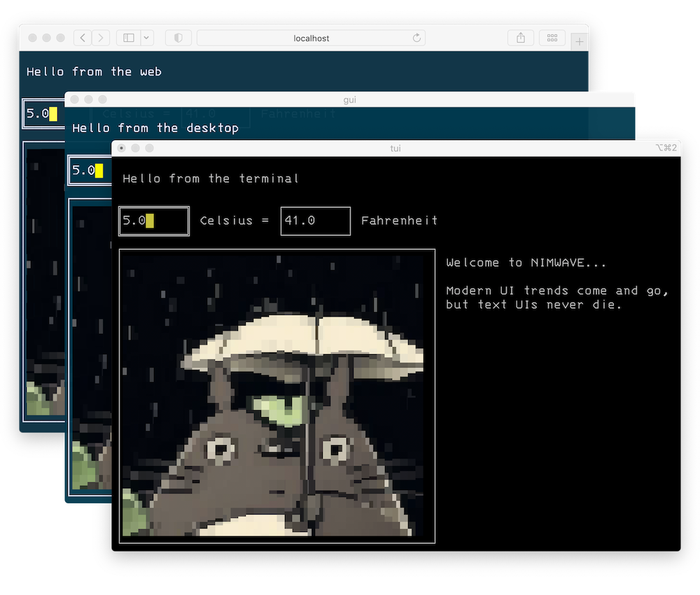Screen dimensions: 700x595
Task: Click the localhost address bar
Action: pos(311,38)
